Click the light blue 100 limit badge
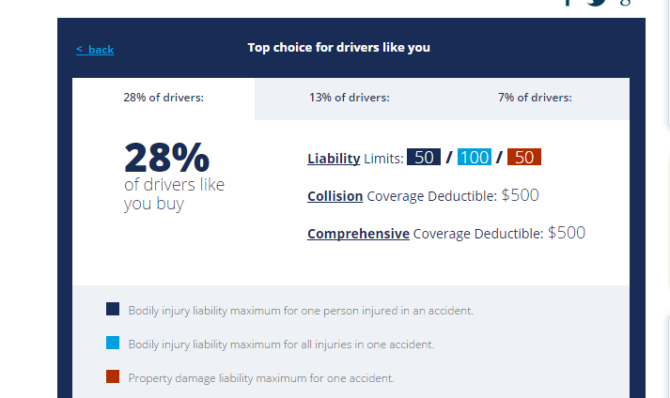The image size is (670, 398). click(x=474, y=157)
